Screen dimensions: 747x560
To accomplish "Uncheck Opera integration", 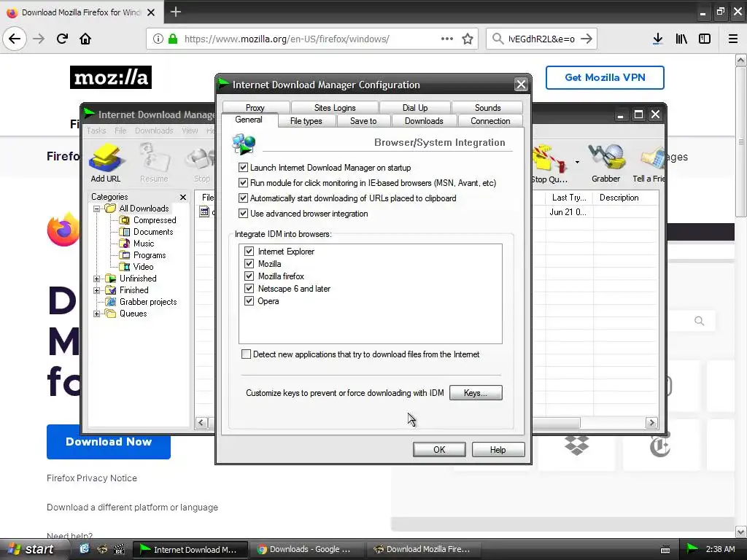I will tap(249, 300).
